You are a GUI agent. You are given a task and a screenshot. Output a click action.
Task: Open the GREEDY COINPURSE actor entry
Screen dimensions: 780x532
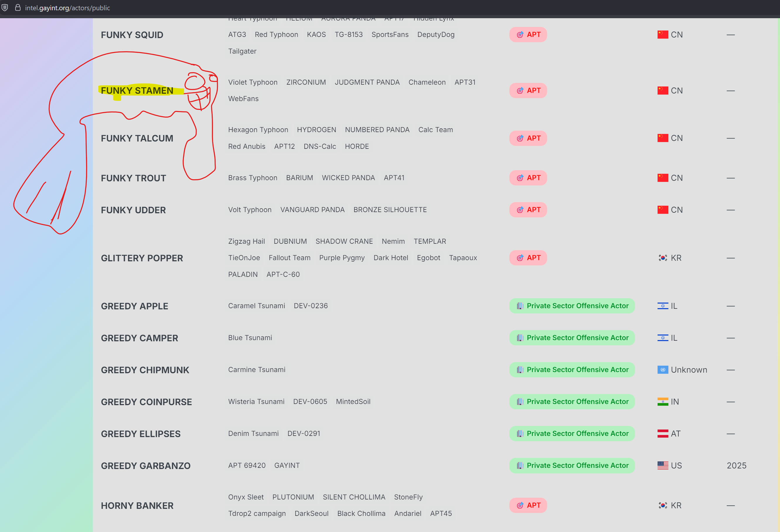(146, 402)
